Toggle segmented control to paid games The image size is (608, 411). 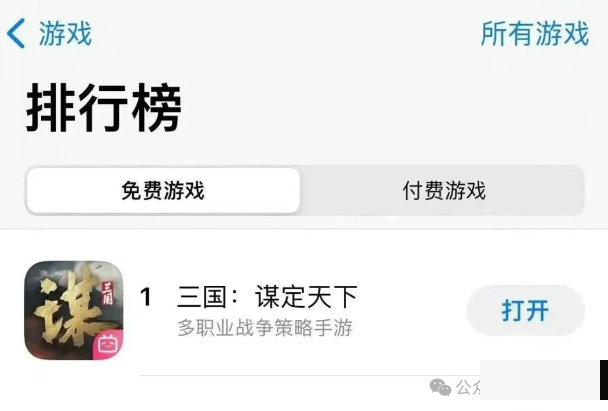pyautogui.click(x=444, y=190)
